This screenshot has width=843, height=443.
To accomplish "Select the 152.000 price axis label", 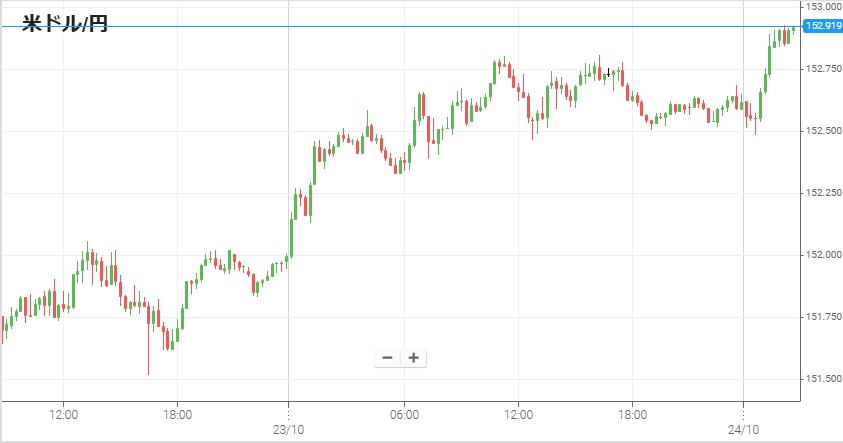I will pos(822,255).
